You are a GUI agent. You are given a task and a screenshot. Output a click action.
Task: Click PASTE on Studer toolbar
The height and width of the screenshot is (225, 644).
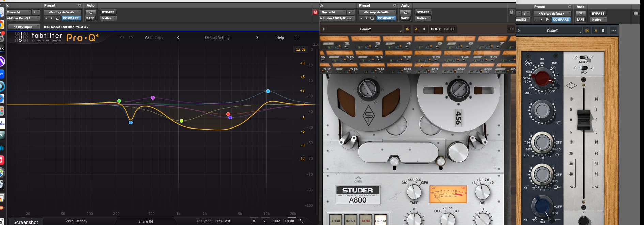coord(449,29)
